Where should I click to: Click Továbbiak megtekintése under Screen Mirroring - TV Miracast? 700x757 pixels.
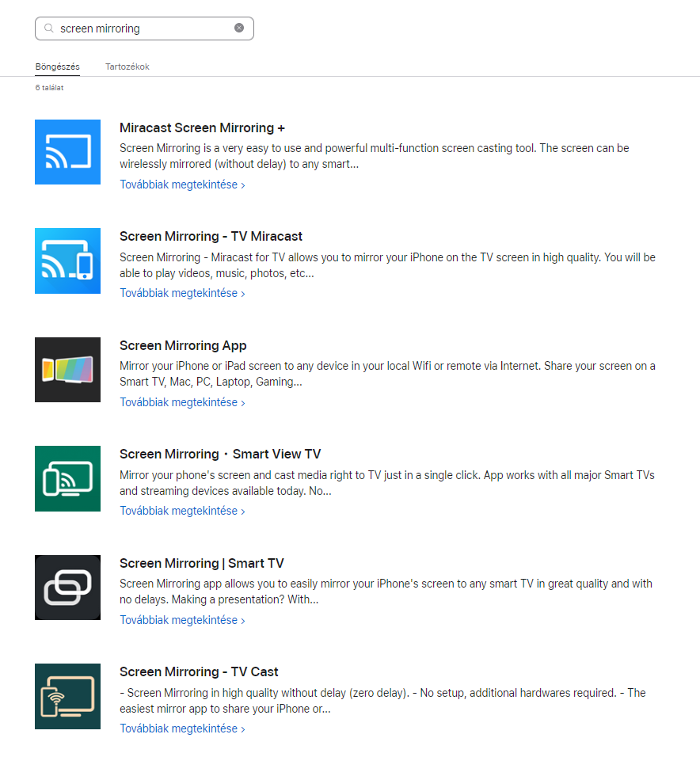pos(182,294)
